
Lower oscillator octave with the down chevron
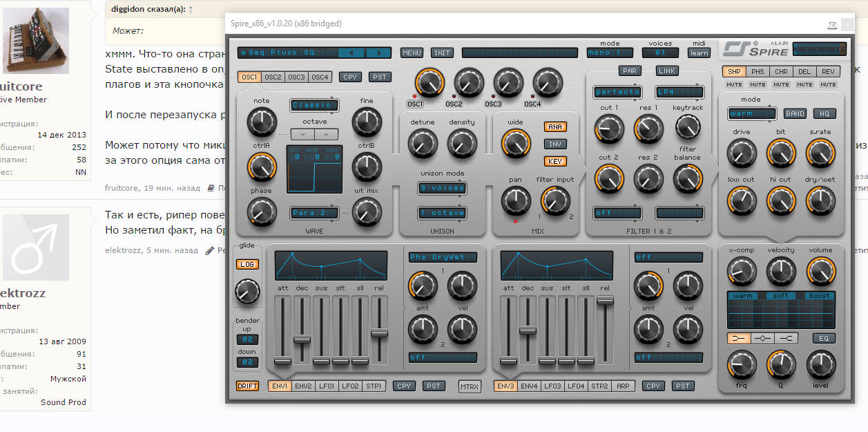click(x=302, y=134)
